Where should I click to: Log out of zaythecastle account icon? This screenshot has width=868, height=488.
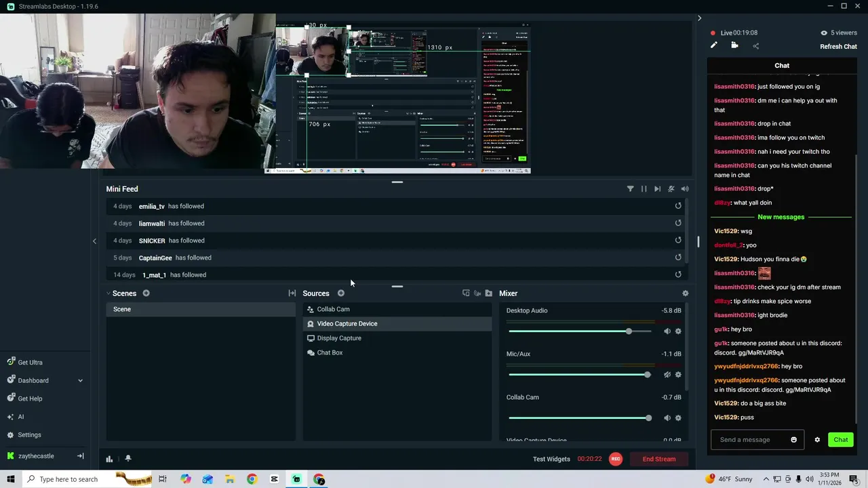pos(80,456)
